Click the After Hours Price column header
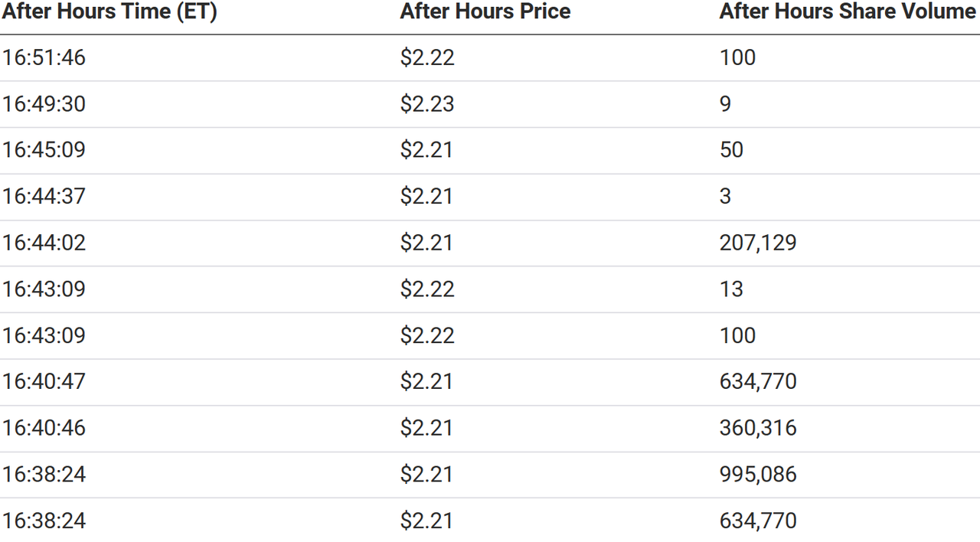The image size is (980, 542). tap(485, 11)
